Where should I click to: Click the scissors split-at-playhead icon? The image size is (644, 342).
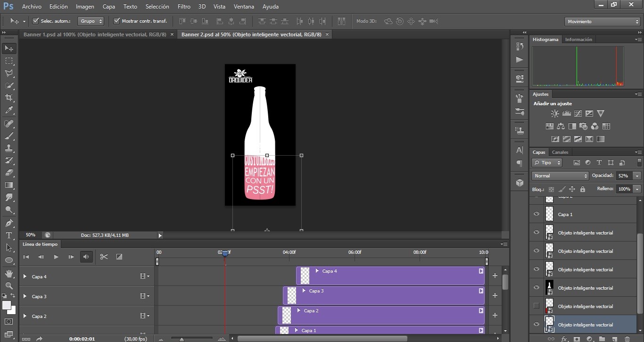point(104,257)
